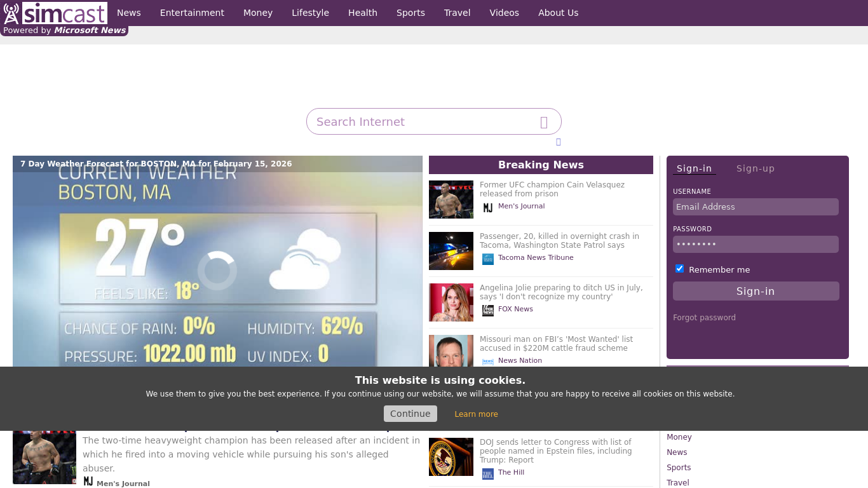Open Men's Journal source icon in Breaking News
The image size is (868, 488).
487,207
